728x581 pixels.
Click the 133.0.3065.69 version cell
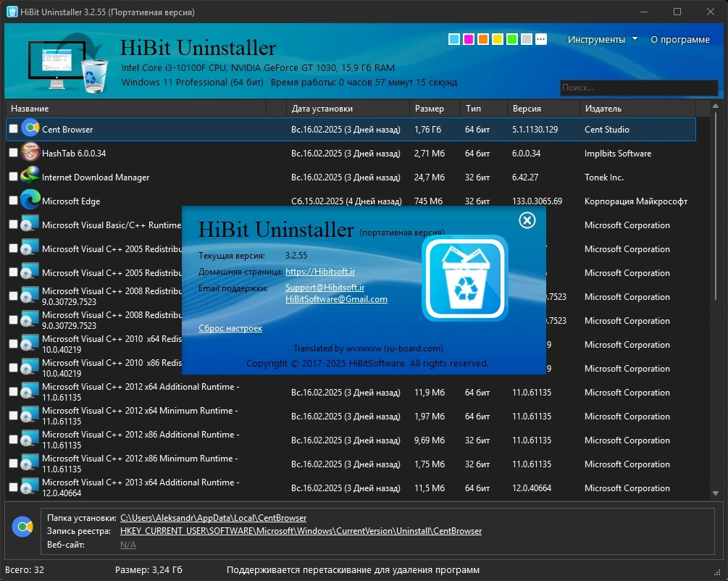click(537, 201)
